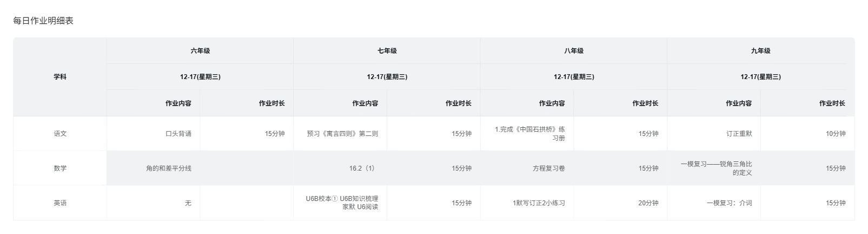The image size is (868, 234).
Task: Click the 20分钟 duration cell
Action: (x=648, y=203)
